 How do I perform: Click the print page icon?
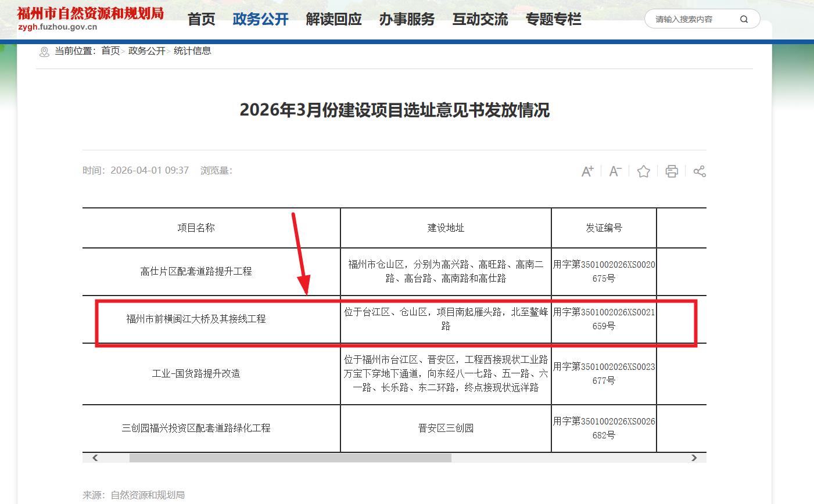[672, 171]
